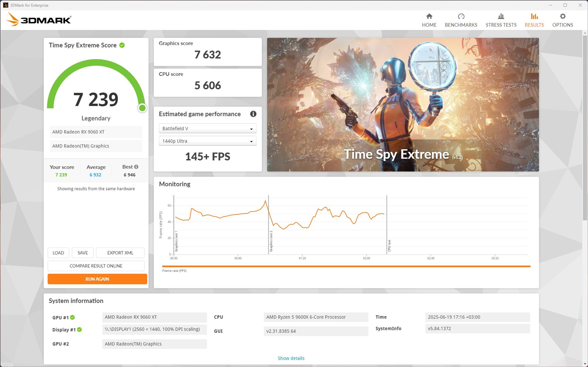The height and width of the screenshot is (367, 588).
Task: Click the Best score 6 946
Action: click(x=129, y=175)
